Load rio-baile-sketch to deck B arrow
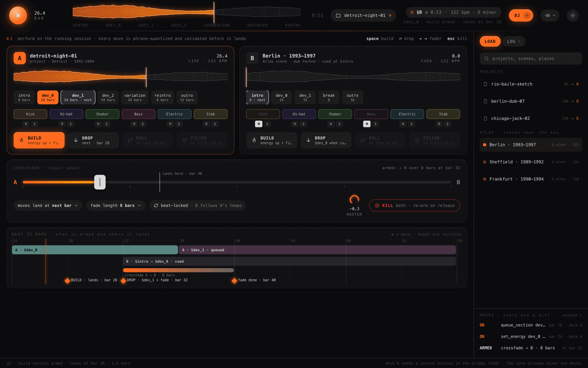This screenshot has height=368, width=588. 575,84
